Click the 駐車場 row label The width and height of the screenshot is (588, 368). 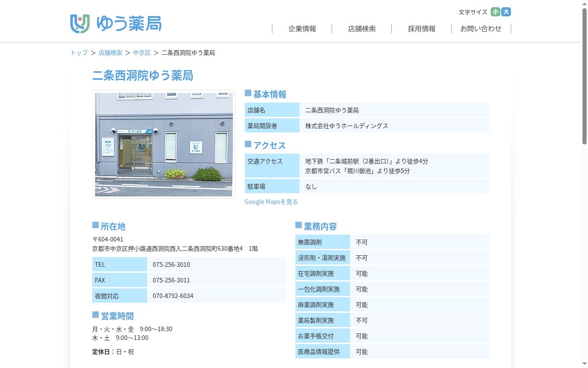coord(272,186)
